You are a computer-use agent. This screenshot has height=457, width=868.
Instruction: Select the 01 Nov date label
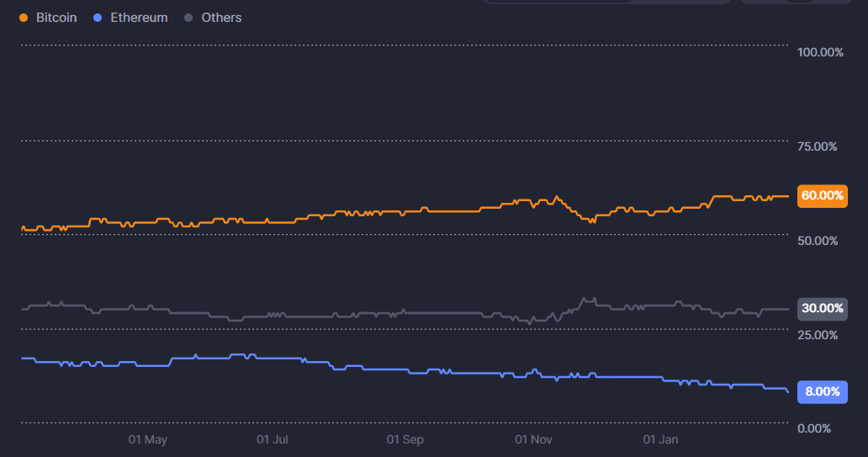533,439
